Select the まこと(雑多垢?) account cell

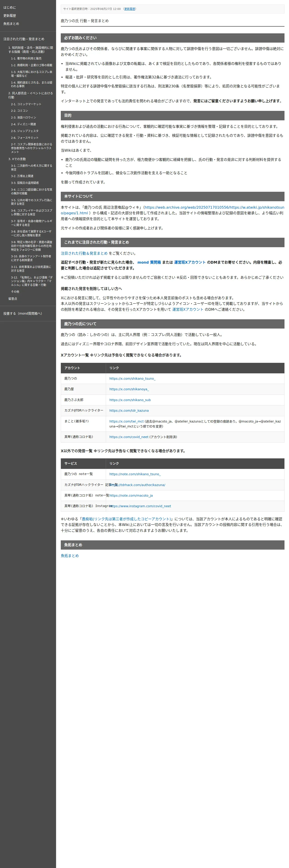[84, 424]
